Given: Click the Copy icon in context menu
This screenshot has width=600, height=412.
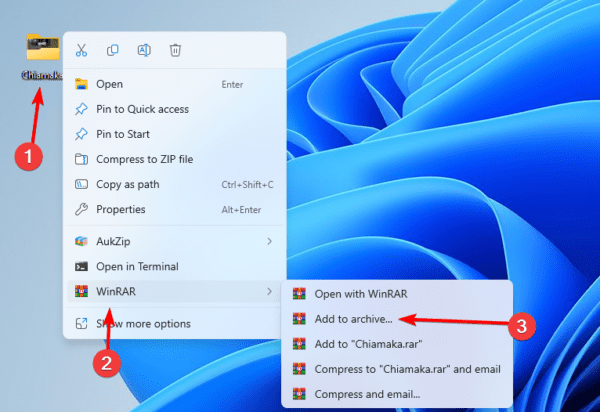Looking at the screenshot, I should [112, 50].
